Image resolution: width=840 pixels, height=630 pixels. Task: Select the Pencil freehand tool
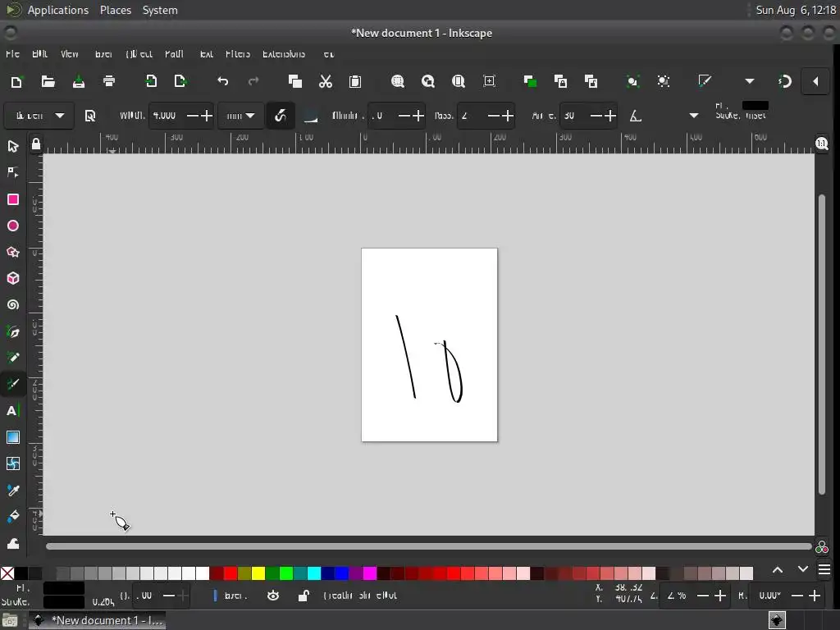click(x=13, y=358)
